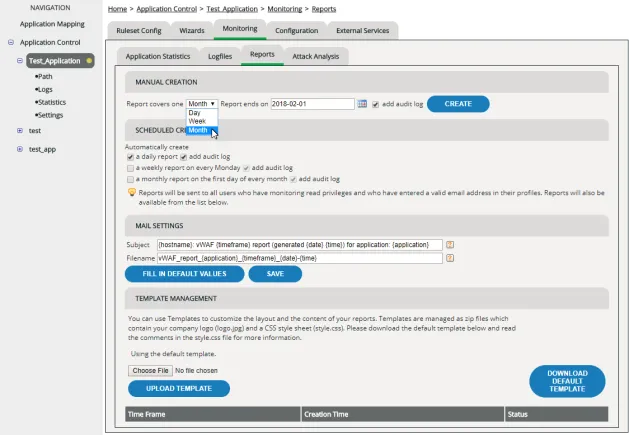629x435 pixels.
Task: Open Settings under Test_Application
Action: point(49,115)
